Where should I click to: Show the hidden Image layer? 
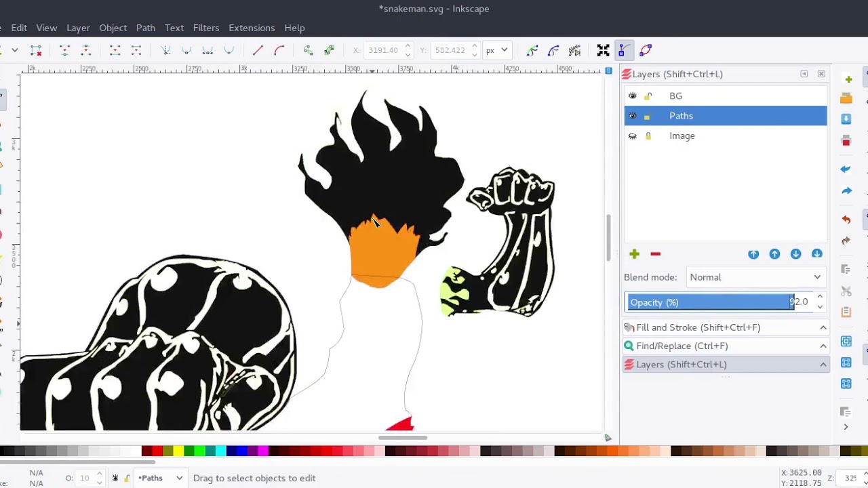point(633,136)
